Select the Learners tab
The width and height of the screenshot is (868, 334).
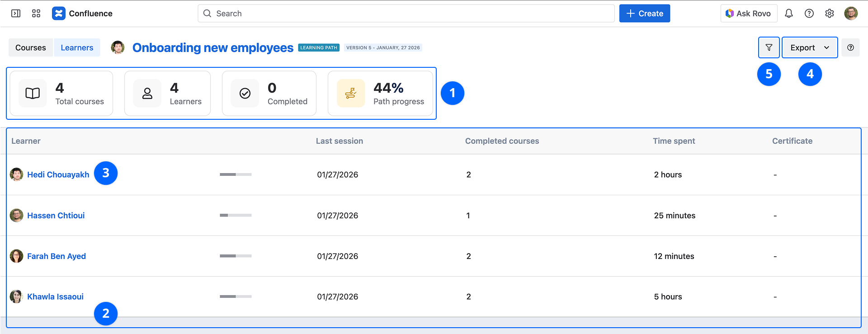(x=77, y=47)
